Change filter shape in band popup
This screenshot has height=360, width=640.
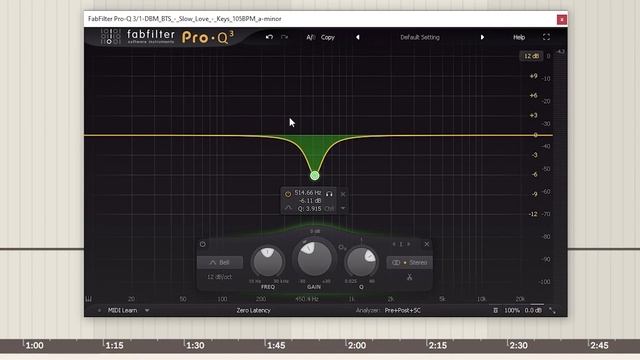tap(288, 208)
